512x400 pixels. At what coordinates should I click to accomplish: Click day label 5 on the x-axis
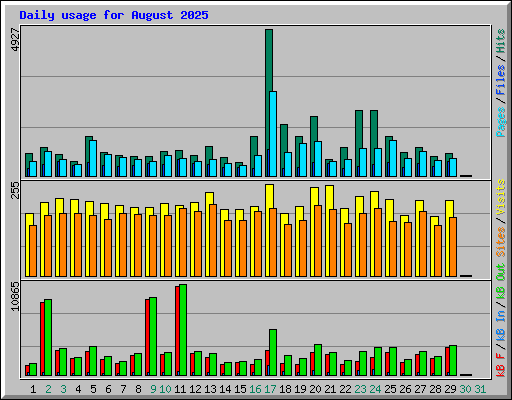click(93, 389)
